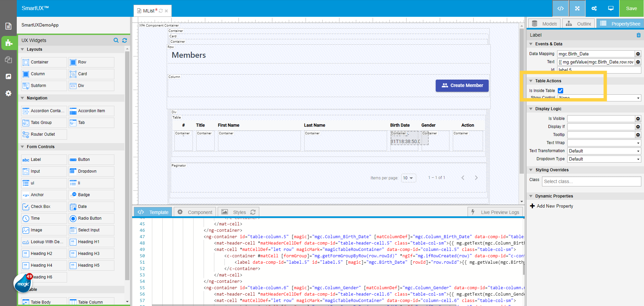The height and width of the screenshot is (306, 644).
Task: Click the gear icon beside Data Mapping
Action: (x=638, y=54)
